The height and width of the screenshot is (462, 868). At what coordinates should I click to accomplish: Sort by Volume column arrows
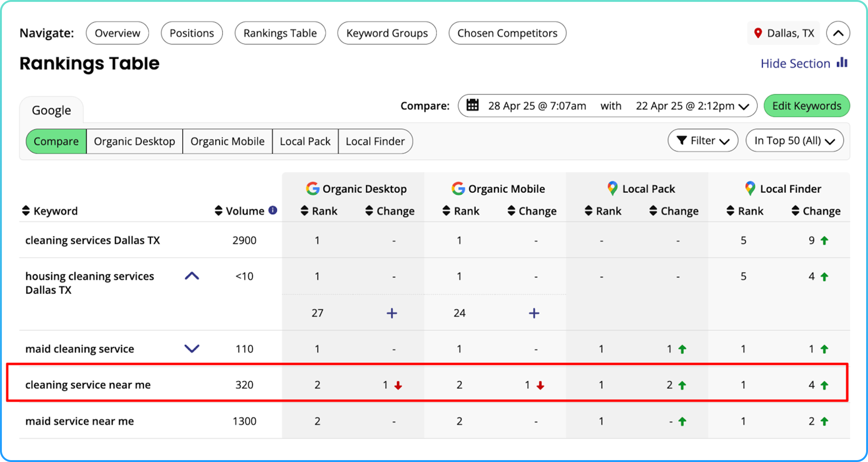coord(218,211)
